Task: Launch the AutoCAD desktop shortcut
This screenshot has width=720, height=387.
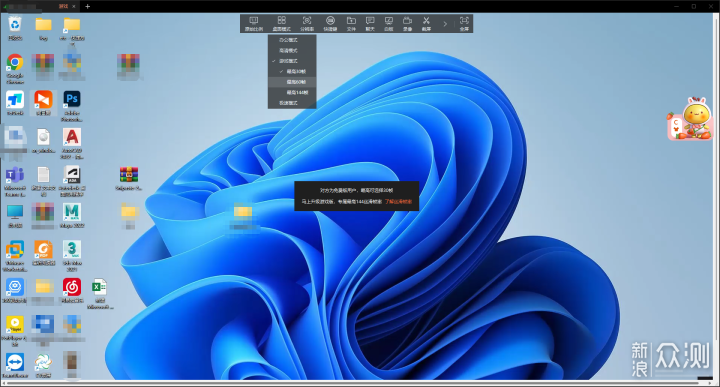Action: (72, 143)
